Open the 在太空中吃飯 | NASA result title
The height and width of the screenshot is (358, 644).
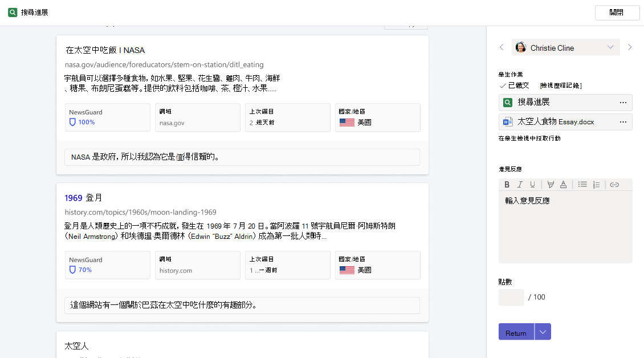coord(105,50)
